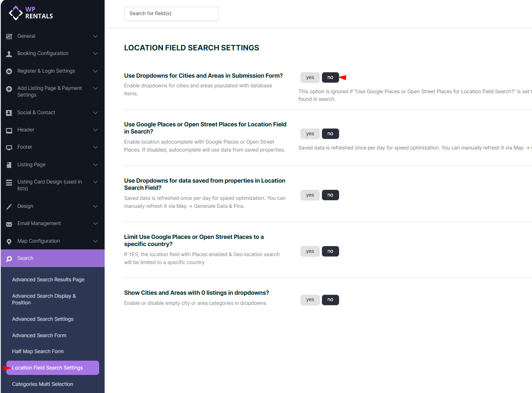
Task: Click the Search for field(s) input box
Action: [171, 13]
